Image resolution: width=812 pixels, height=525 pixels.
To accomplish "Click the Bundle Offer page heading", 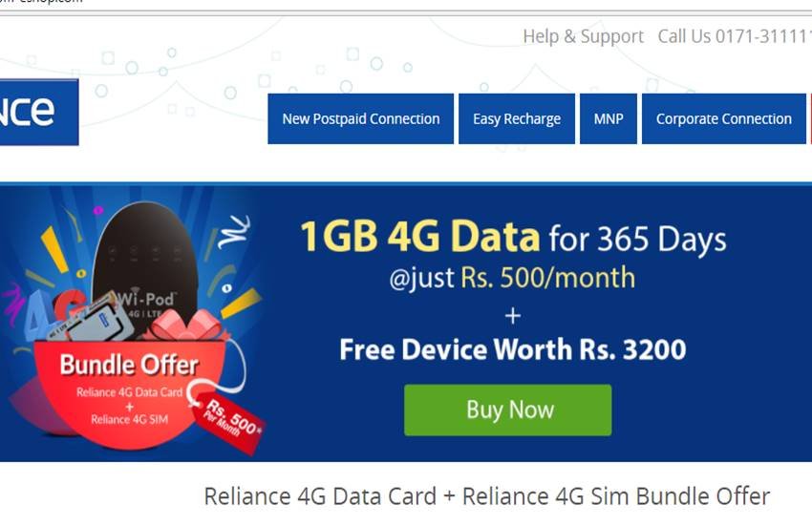I will coord(487,496).
